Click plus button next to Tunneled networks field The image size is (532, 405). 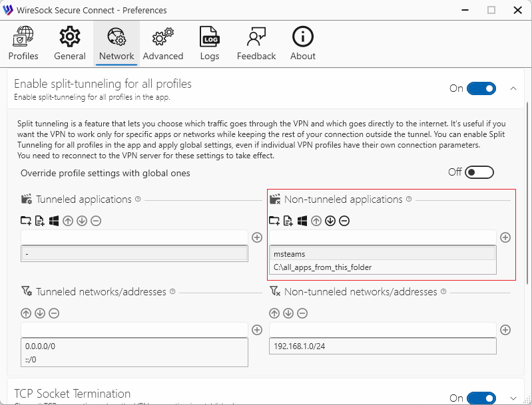click(257, 330)
